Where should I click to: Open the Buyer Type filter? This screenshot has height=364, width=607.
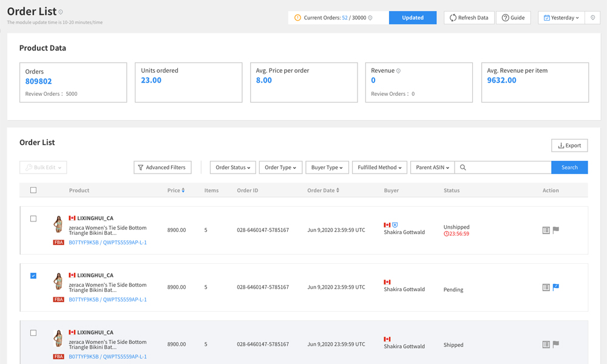click(327, 167)
